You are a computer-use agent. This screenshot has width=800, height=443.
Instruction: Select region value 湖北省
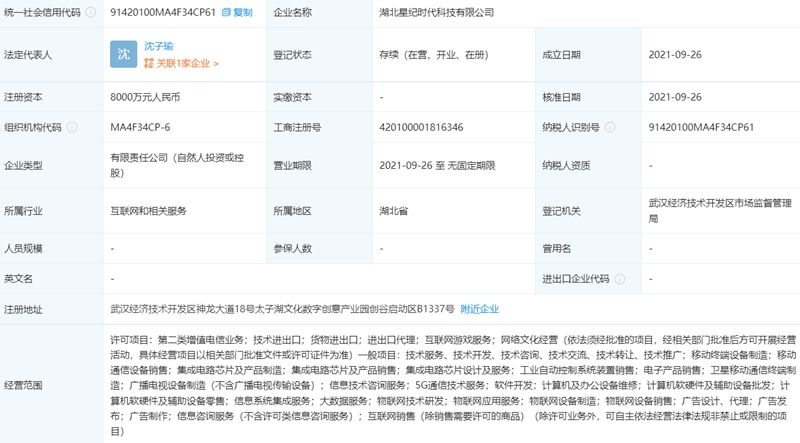[393, 211]
